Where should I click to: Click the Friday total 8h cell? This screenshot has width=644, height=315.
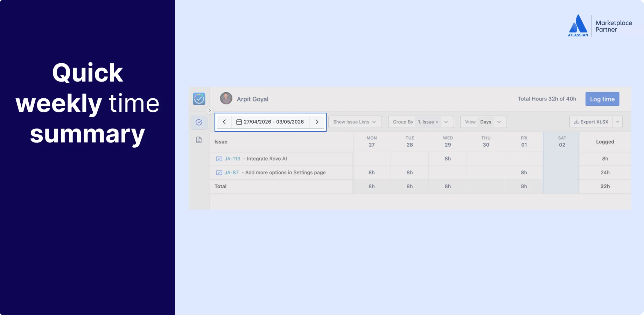click(524, 186)
